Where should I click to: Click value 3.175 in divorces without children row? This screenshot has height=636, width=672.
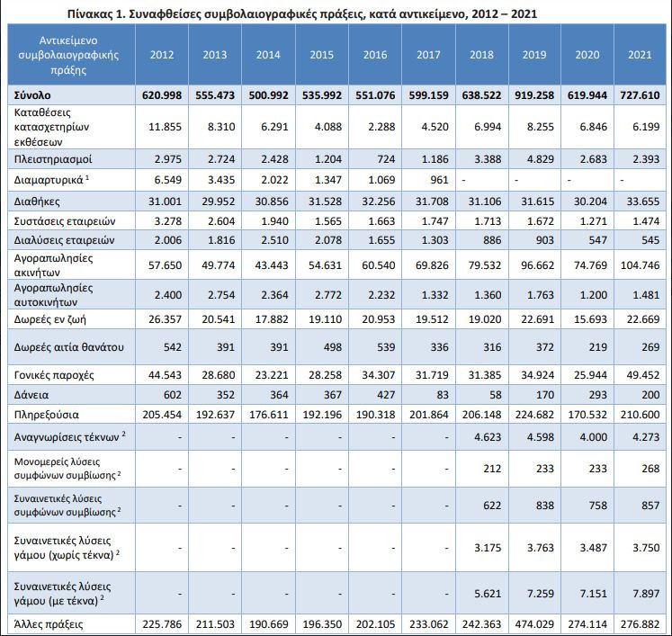point(488,548)
